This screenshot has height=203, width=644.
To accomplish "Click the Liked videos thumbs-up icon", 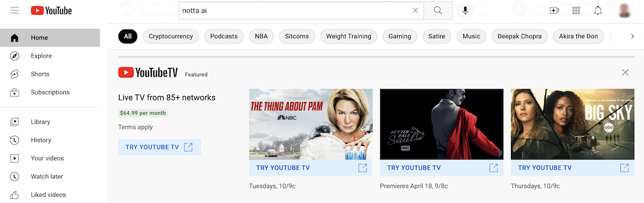I will pos(14,195).
